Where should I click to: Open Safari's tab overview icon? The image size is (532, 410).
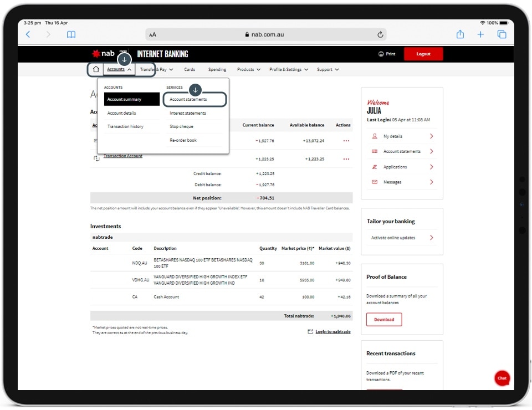502,34
